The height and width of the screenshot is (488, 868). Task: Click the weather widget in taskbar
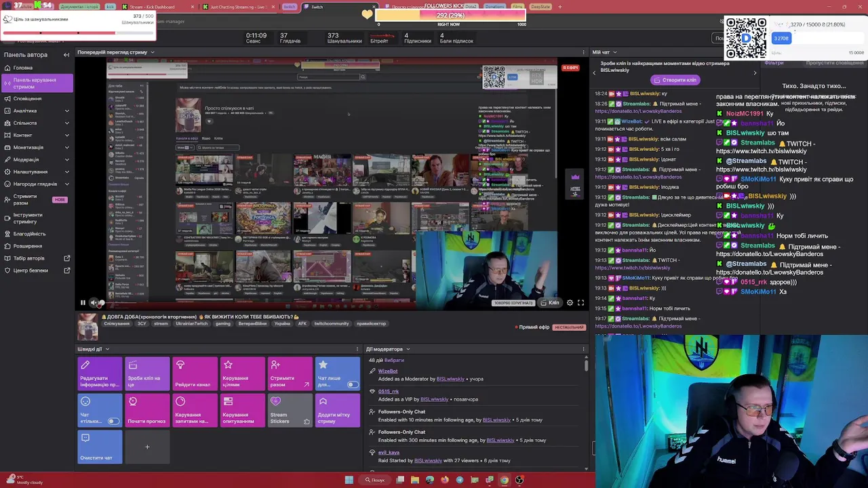[24, 480]
